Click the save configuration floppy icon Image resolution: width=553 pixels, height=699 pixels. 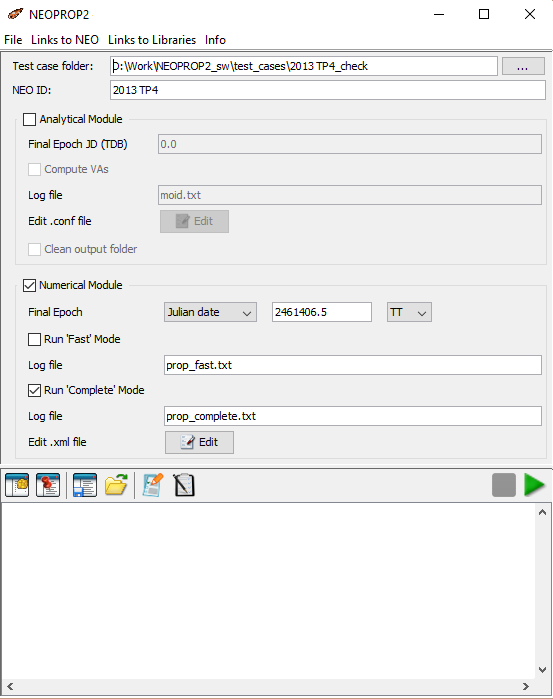point(85,485)
